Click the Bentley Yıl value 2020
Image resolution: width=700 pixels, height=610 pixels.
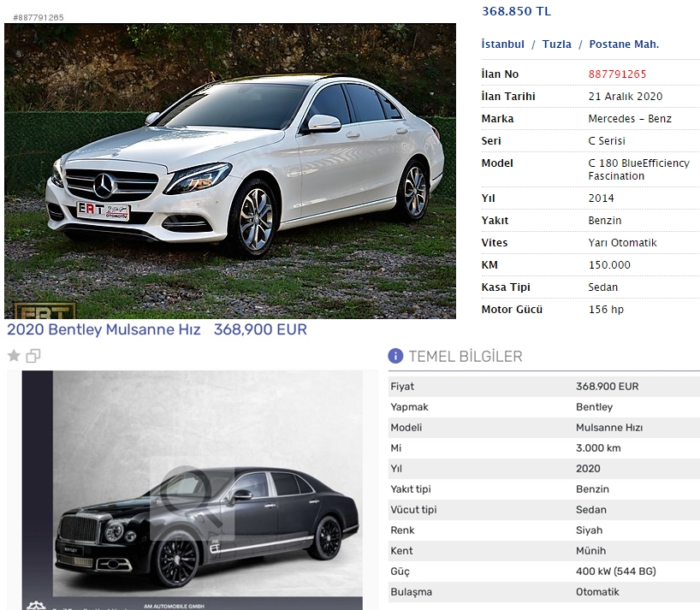(588, 469)
